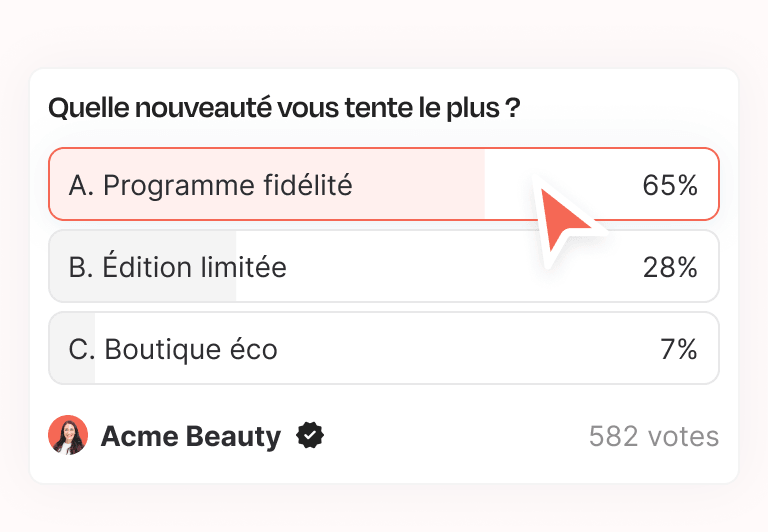Click the "Programme fidélité" label text
768x532 pixels.
(x=227, y=185)
